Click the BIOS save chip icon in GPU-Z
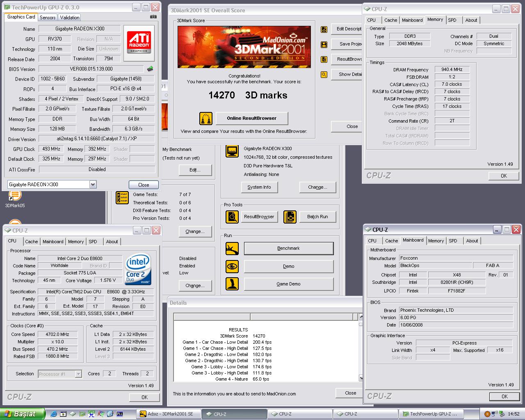Screen dimensions: 525x420 click(150, 68)
